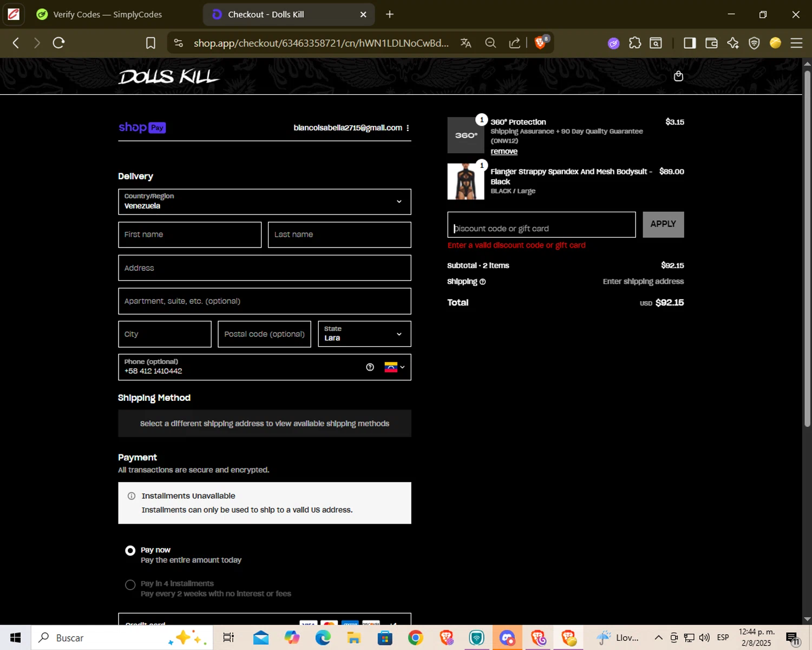Click the Last name field
Viewport: 812px width, 650px height.
339,235
